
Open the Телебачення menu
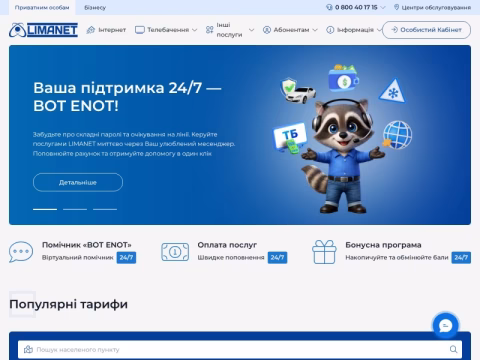pyautogui.click(x=166, y=30)
